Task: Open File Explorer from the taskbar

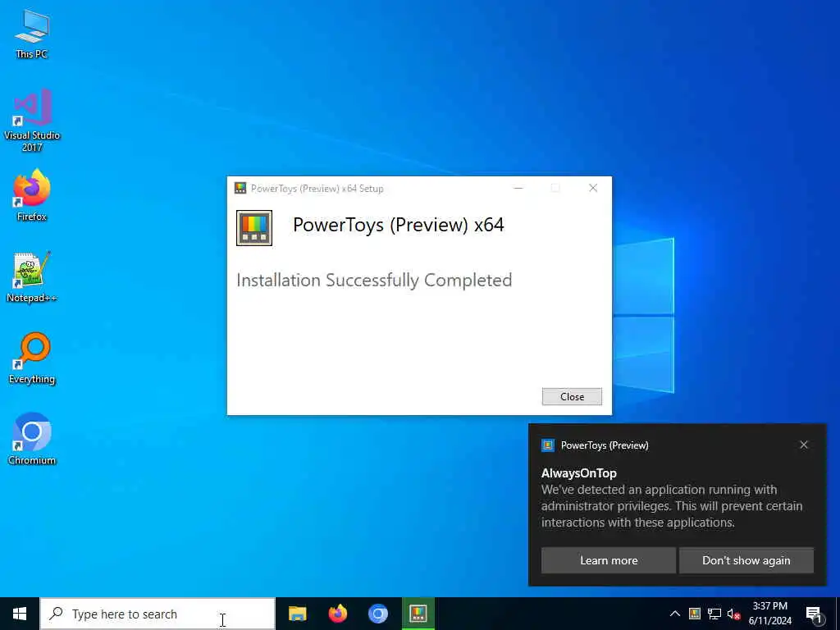Action: [x=297, y=614]
